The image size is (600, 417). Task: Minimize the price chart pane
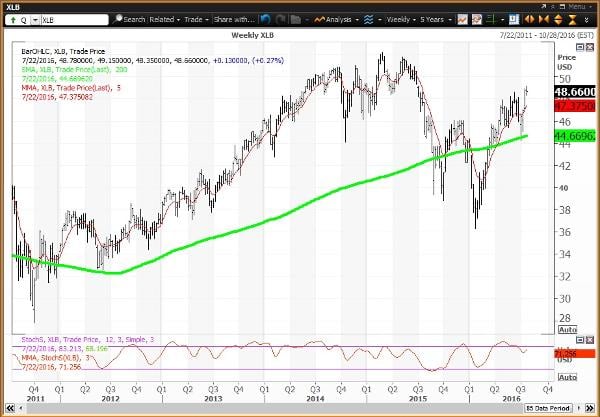pyautogui.click(x=580, y=47)
